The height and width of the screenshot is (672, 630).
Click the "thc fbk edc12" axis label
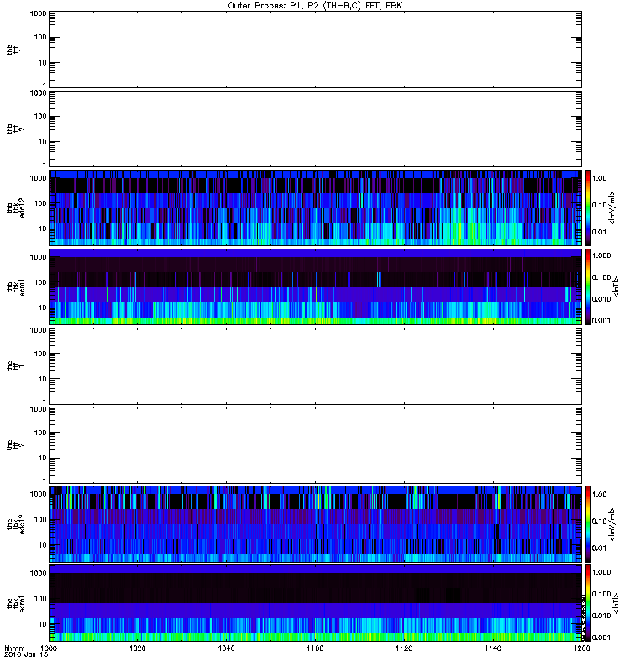(16, 524)
